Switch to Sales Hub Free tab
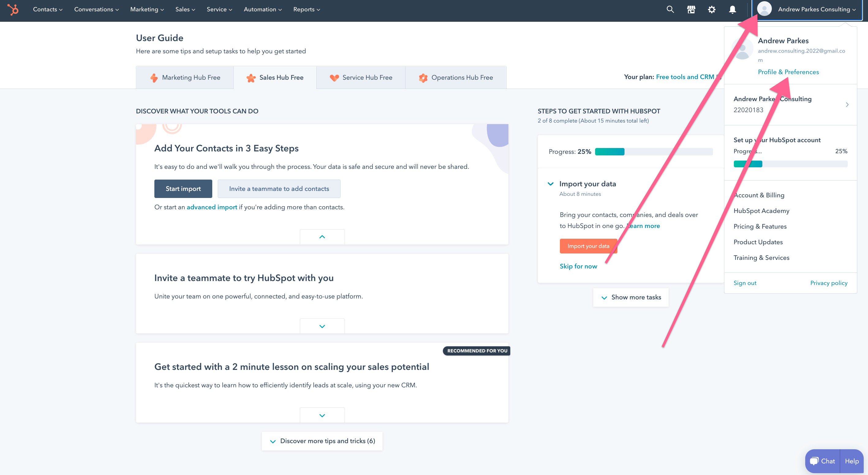This screenshot has height=475, width=868. 275,78
